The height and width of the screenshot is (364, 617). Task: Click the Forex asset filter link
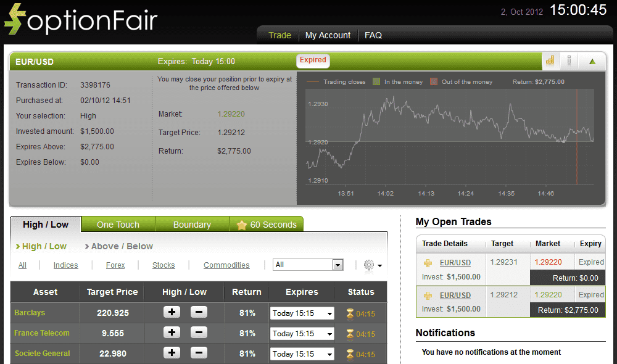click(115, 265)
